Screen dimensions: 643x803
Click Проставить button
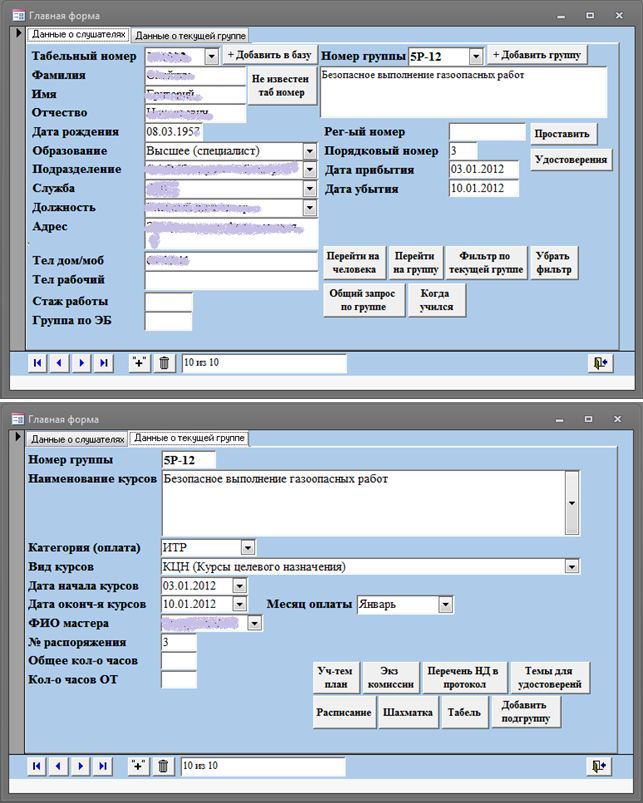click(562, 134)
